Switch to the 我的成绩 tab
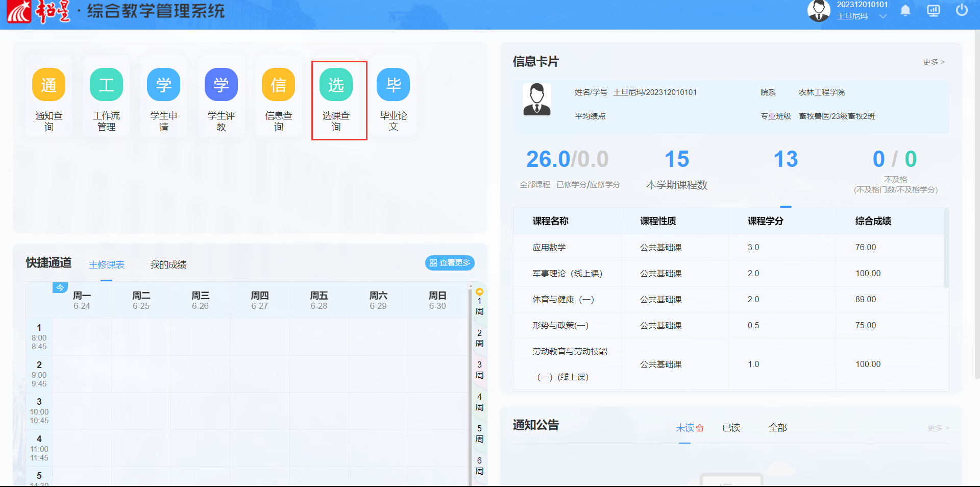Screen dimensions: 980x487 click(168, 264)
